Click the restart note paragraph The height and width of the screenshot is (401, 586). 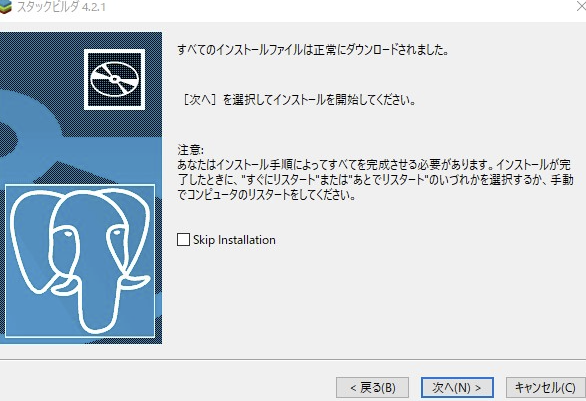375,179
